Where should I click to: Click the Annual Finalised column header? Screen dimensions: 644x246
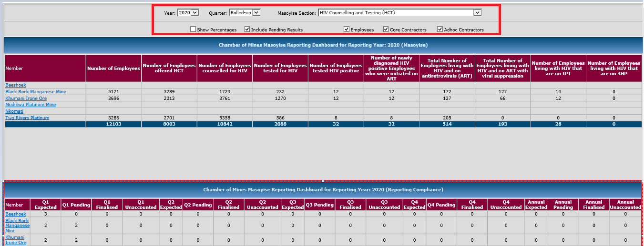pyautogui.click(x=593, y=205)
